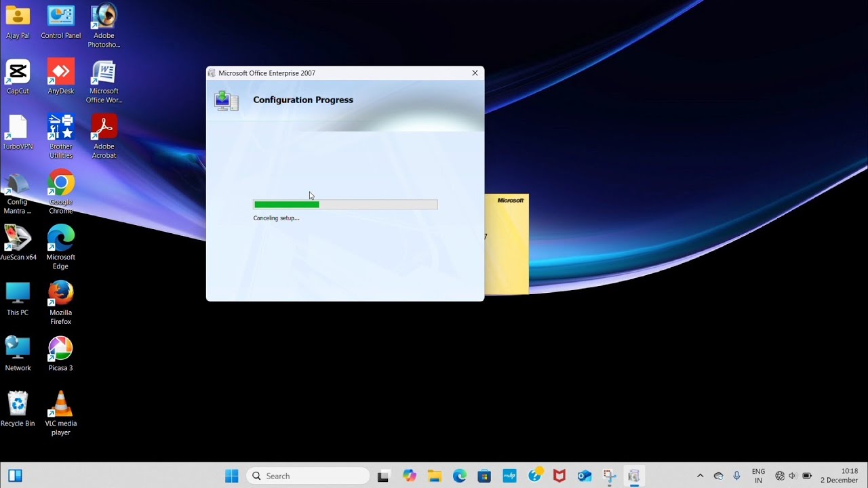Click the taskbar Search box

click(308, 476)
